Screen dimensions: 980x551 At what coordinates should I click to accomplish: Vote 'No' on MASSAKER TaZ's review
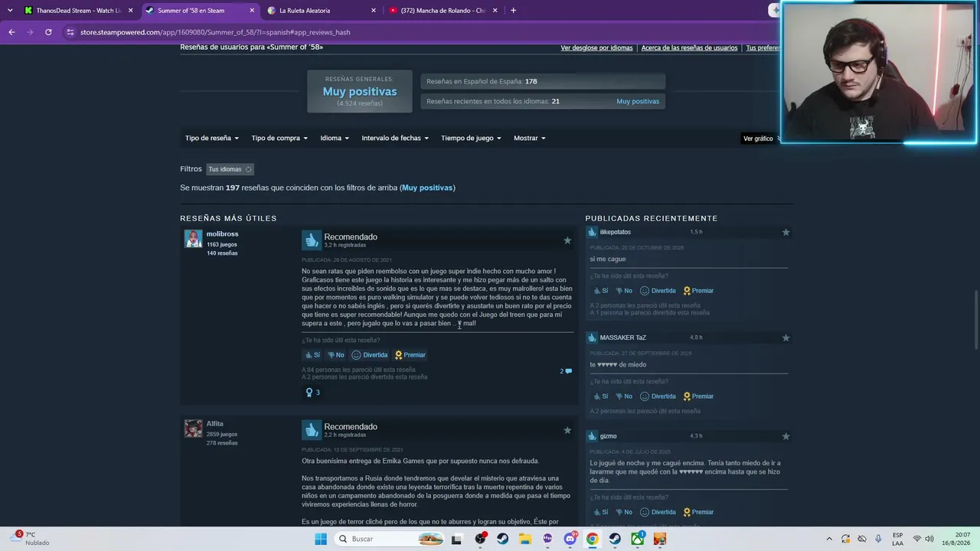pyautogui.click(x=624, y=396)
